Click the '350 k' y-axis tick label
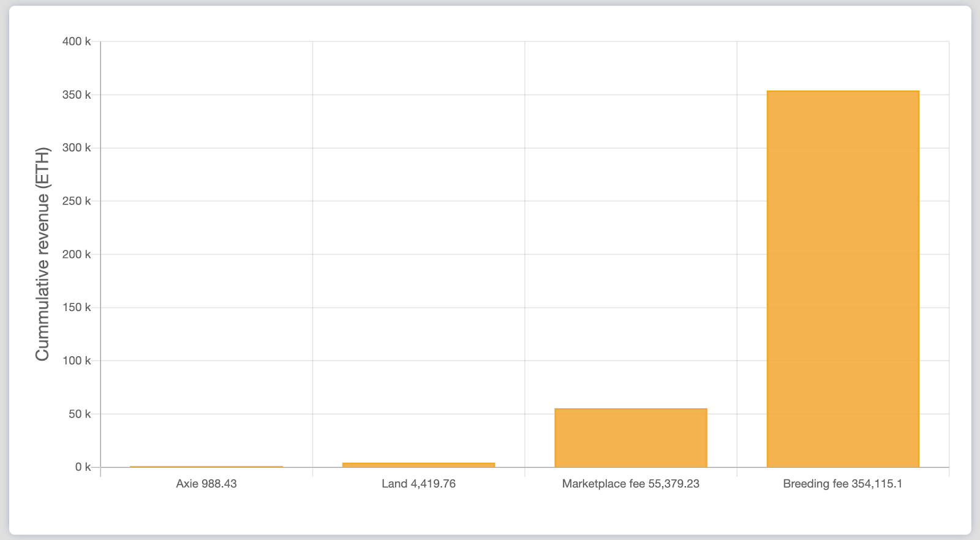 click(77, 95)
